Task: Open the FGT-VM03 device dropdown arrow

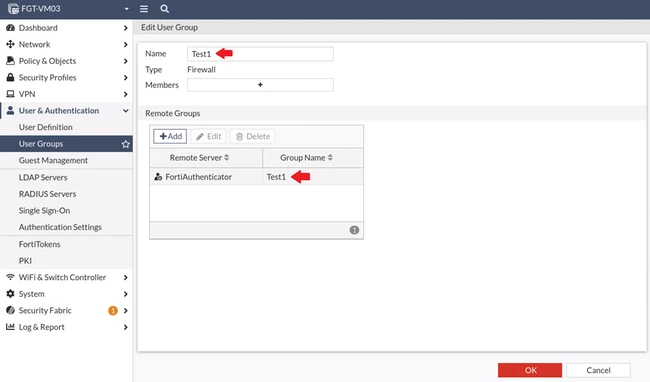Action: pos(126,9)
